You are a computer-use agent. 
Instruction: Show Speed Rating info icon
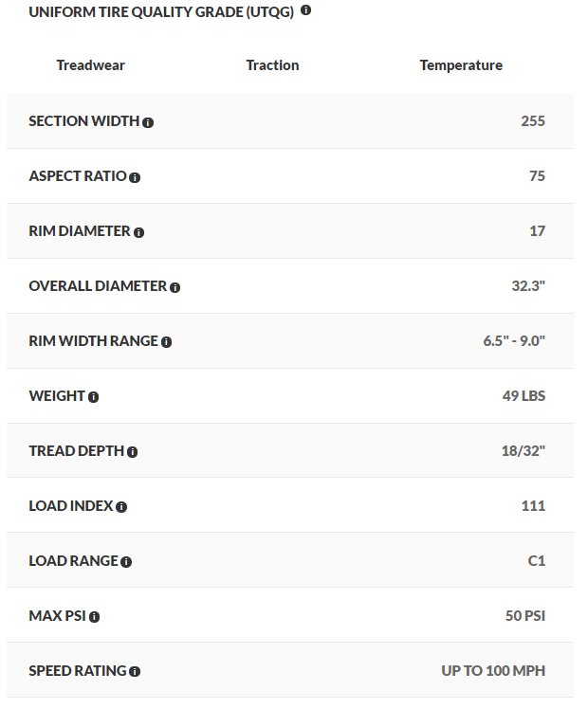click(135, 672)
